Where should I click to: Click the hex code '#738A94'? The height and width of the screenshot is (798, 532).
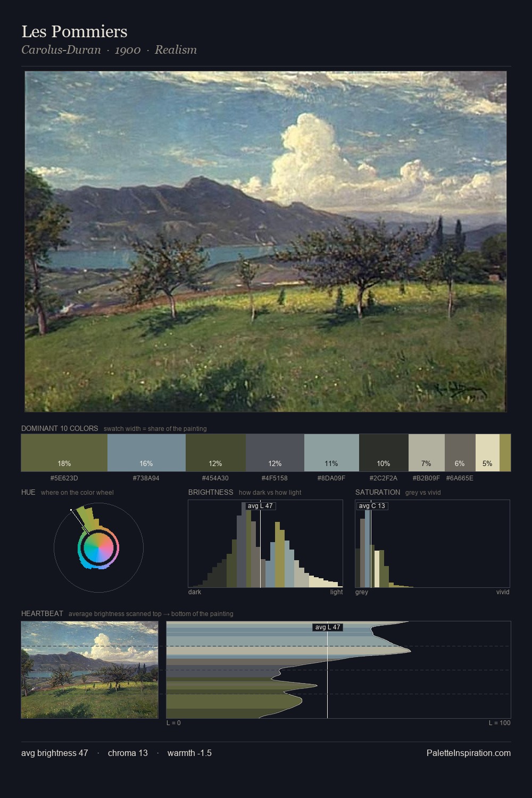(x=146, y=478)
